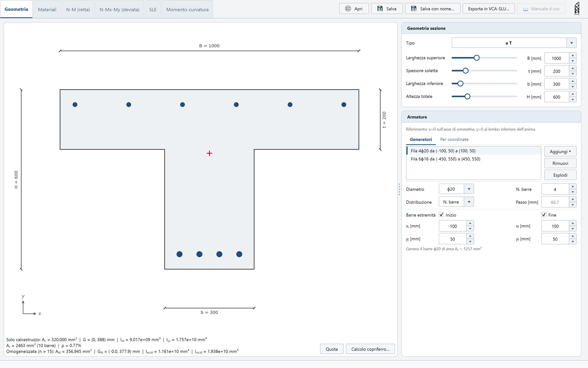Click the yi [mm] input field

pyautogui.click(x=452, y=239)
